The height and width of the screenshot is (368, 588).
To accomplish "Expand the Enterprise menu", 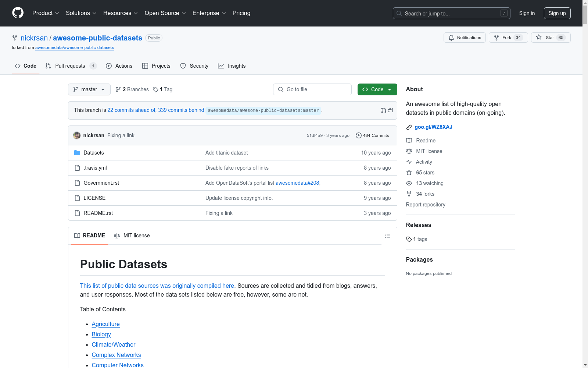I will 209,13.
